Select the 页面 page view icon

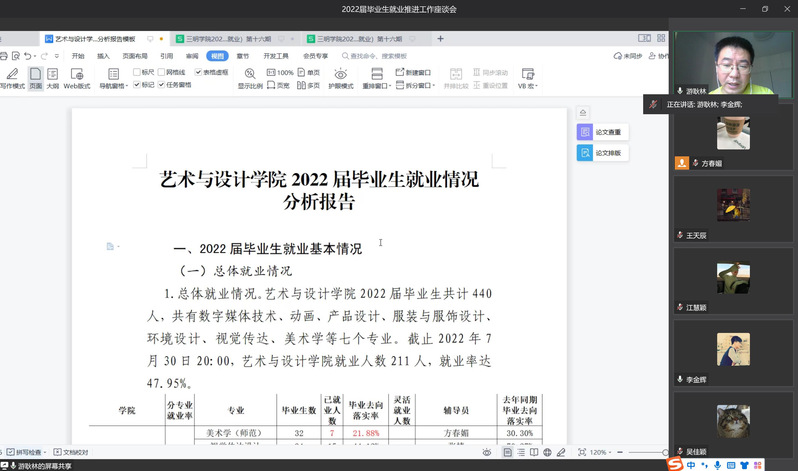35,78
